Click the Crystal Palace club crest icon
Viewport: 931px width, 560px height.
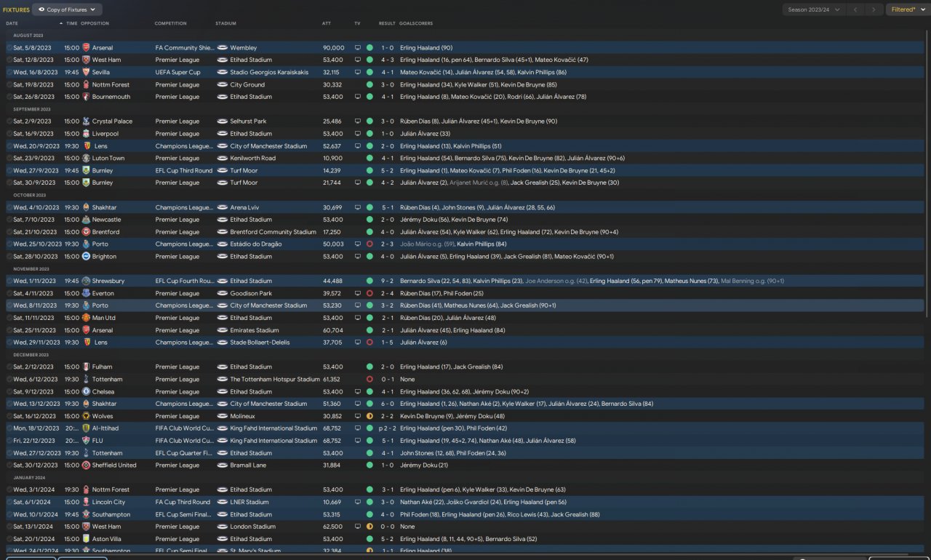pos(86,121)
